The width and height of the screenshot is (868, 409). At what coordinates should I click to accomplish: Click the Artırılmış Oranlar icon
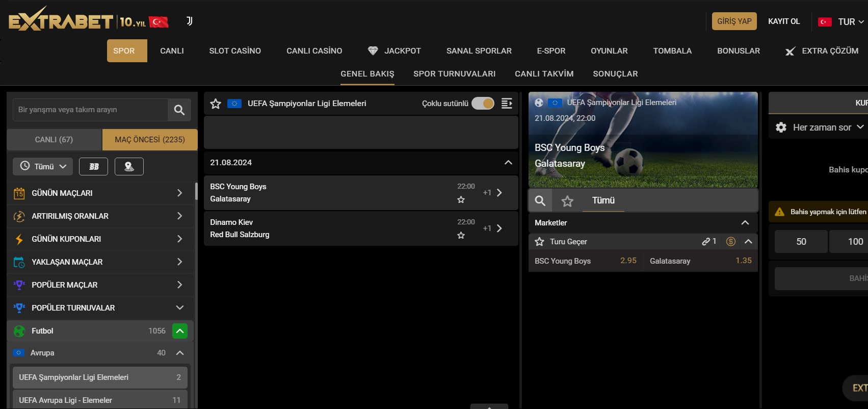(x=19, y=216)
